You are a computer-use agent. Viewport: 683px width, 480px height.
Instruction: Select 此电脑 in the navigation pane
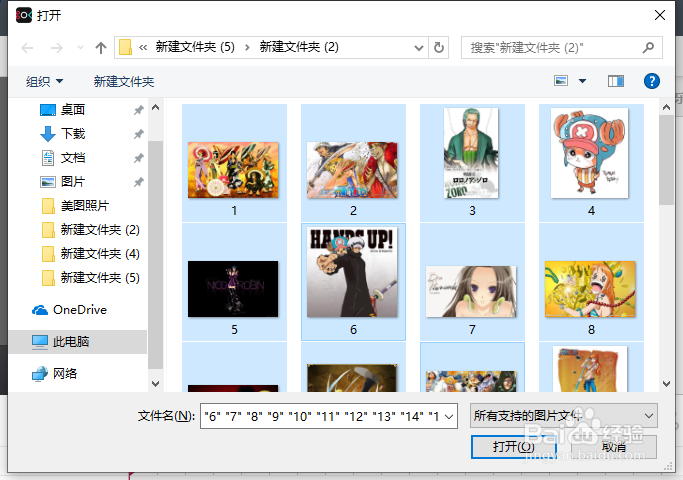click(x=78, y=341)
